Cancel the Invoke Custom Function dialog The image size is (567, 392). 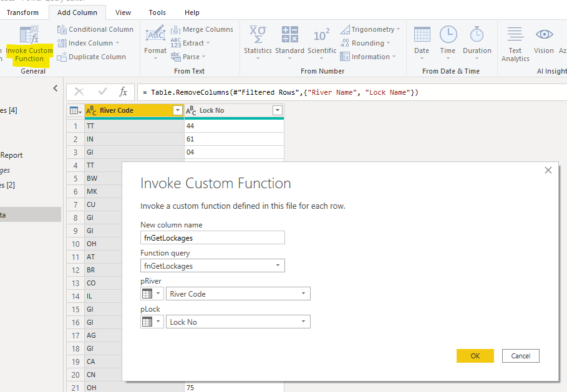pos(520,356)
